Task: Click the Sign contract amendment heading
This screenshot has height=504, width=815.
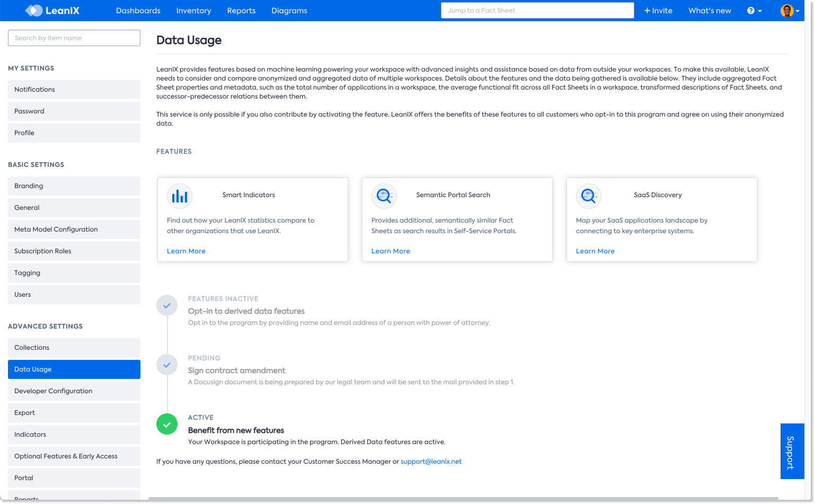Action: [236, 370]
